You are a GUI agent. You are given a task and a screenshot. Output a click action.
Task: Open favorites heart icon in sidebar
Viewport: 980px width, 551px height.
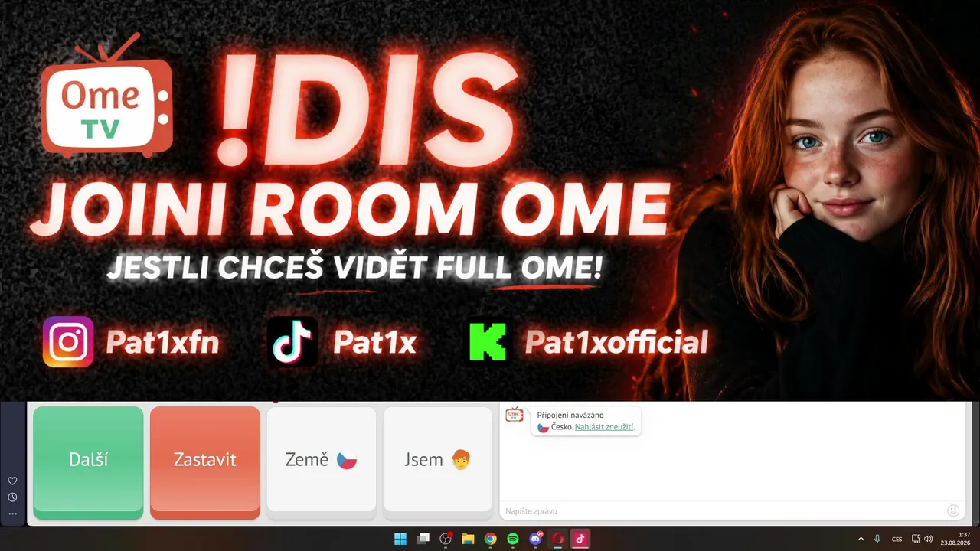(x=12, y=481)
